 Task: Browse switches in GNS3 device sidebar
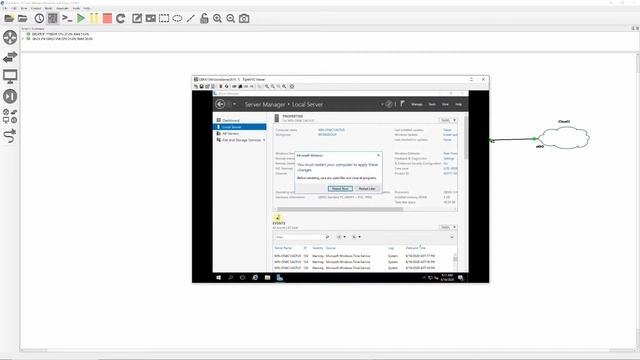(x=10, y=57)
